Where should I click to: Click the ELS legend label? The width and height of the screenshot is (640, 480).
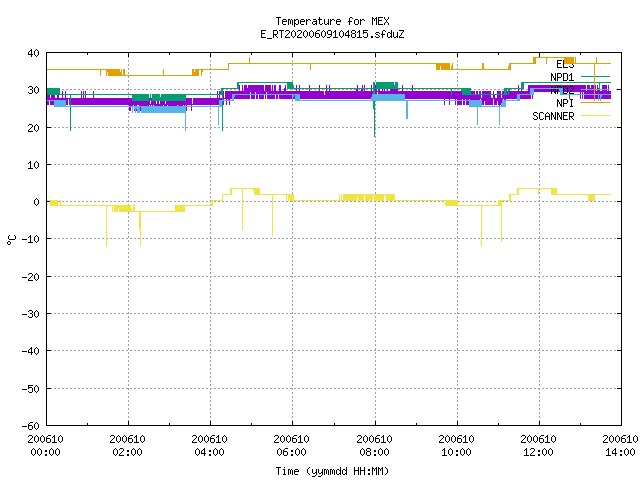point(565,64)
